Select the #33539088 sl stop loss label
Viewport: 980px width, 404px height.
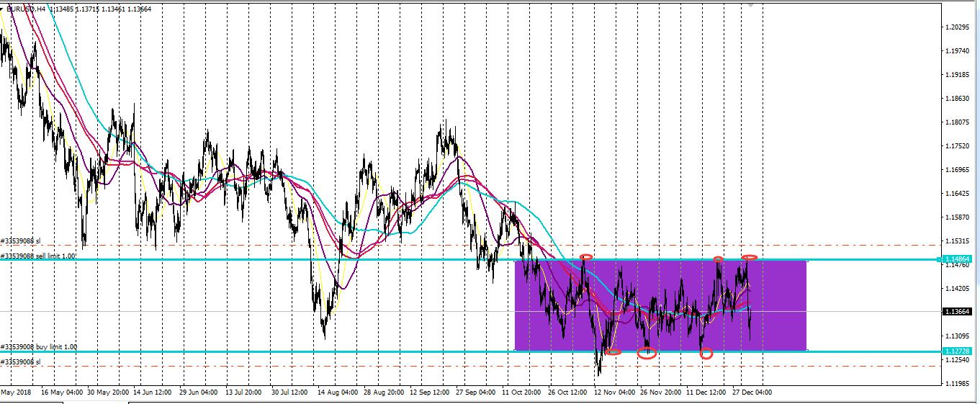(21, 241)
